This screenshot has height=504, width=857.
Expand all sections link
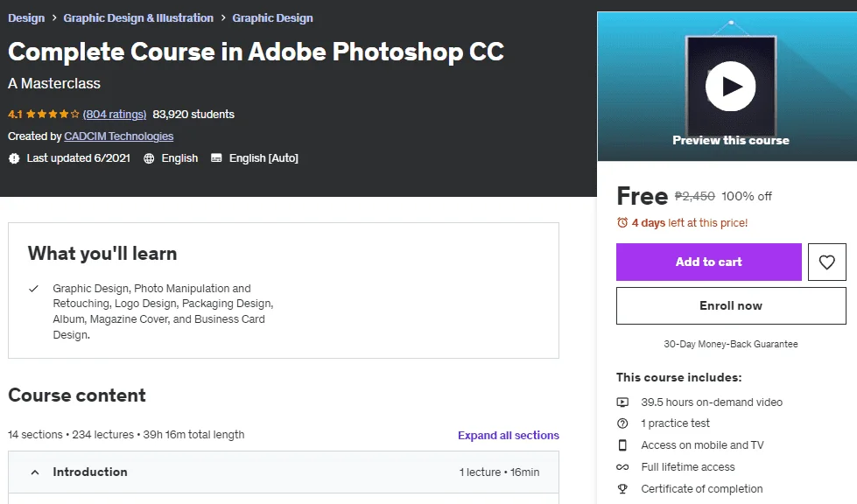click(509, 435)
